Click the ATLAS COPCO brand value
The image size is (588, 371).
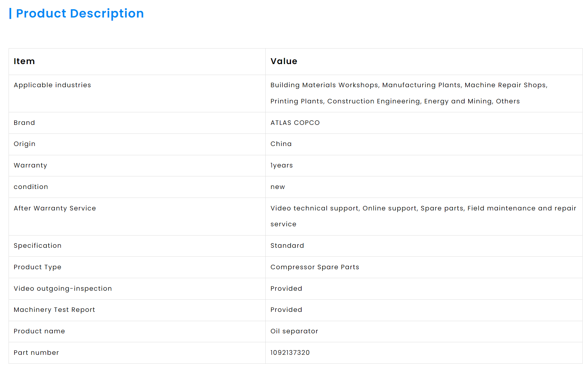295,123
